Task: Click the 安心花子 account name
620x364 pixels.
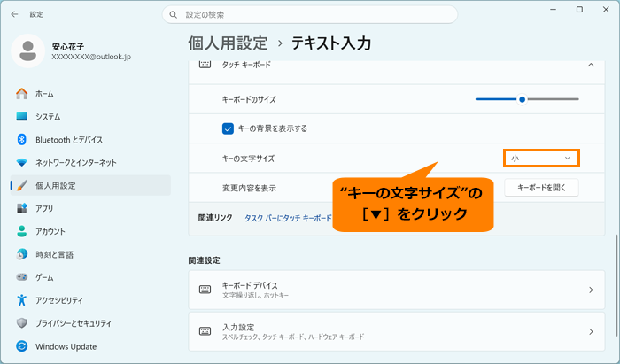Action: [x=68, y=47]
